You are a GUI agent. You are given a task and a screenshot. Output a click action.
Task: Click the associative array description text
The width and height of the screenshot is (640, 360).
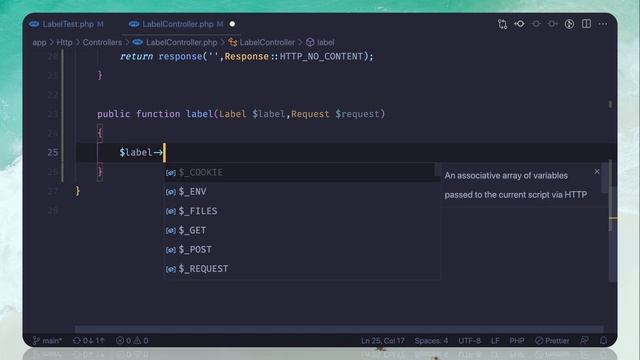pyautogui.click(x=516, y=185)
